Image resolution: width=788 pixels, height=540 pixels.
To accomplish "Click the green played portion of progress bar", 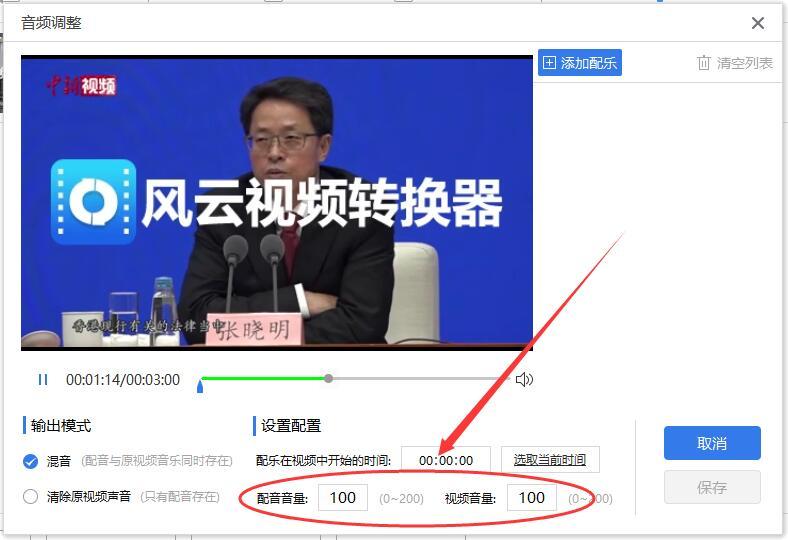I will [x=263, y=378].
